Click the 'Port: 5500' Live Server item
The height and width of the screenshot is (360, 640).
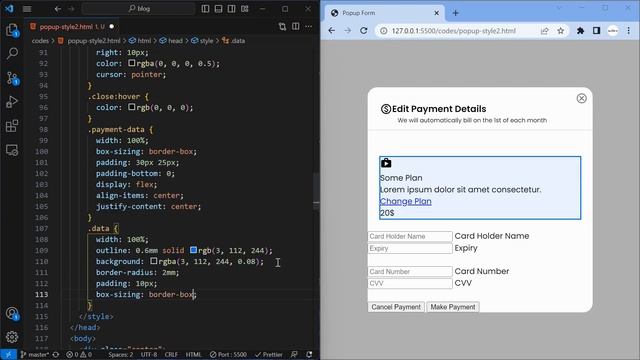[228, 354]
